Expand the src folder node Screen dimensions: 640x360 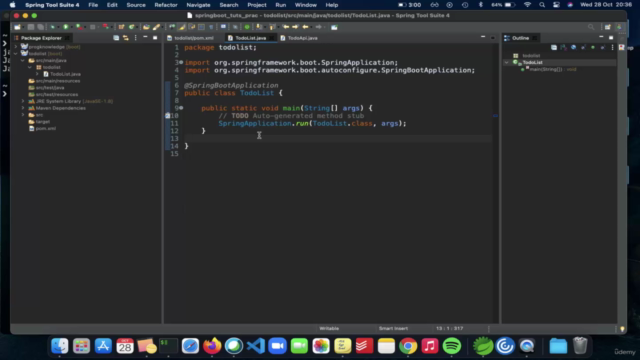23,115
